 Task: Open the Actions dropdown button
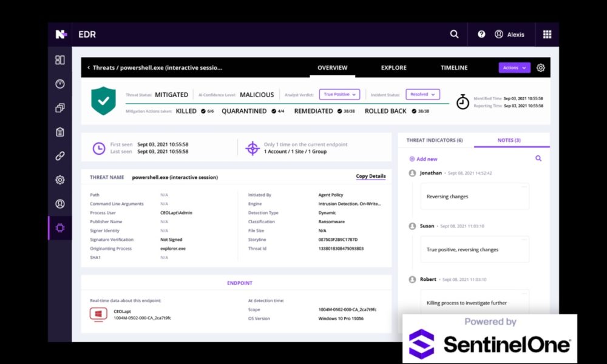tap(514, 68)
